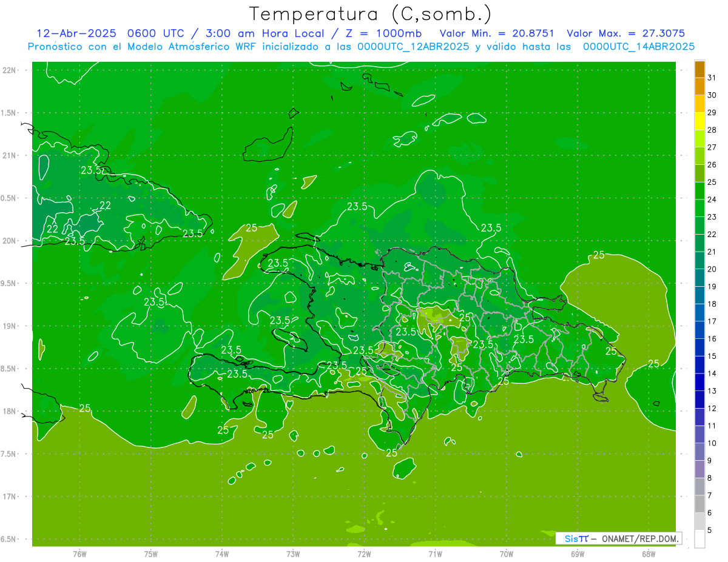This screenshot has width=728, height=562.
Task: Click the 18N latitude axis label
Action: tap(10, 411)
